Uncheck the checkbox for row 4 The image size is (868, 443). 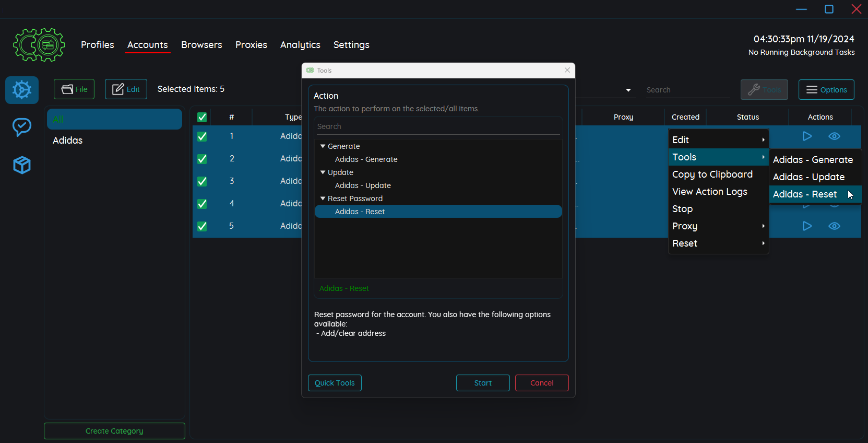(x=202, y=204)
